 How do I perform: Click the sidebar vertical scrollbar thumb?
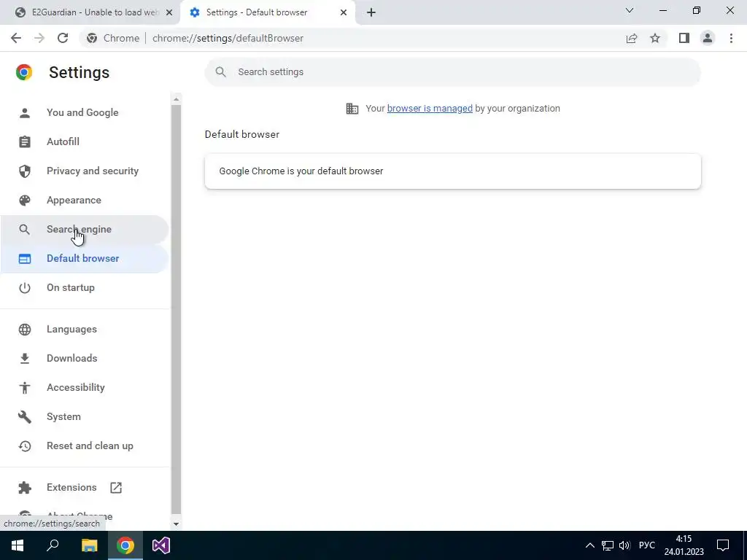[177, 309]
